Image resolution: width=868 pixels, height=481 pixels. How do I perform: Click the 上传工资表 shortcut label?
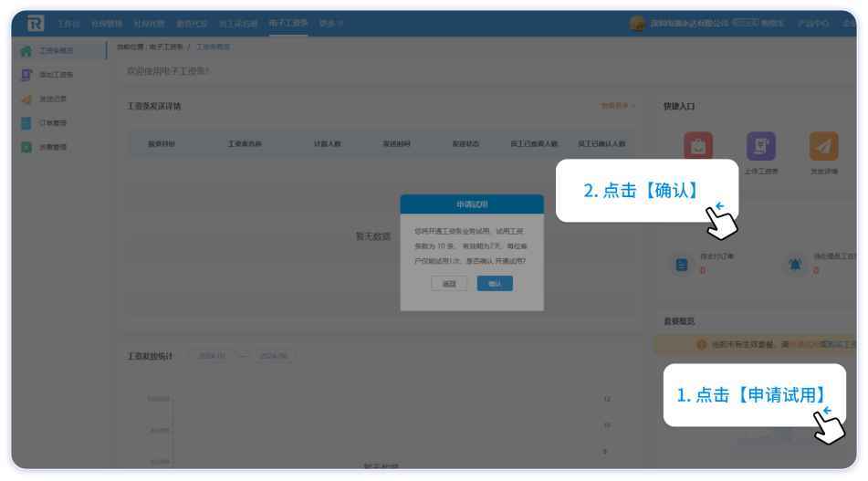pos(761,172)
